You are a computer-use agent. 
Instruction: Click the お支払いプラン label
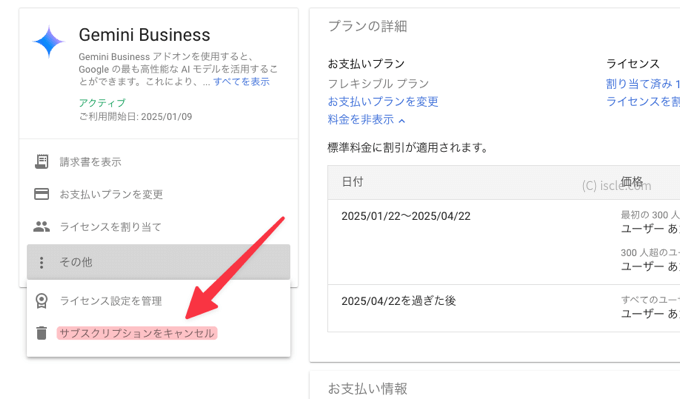point(366,64)
